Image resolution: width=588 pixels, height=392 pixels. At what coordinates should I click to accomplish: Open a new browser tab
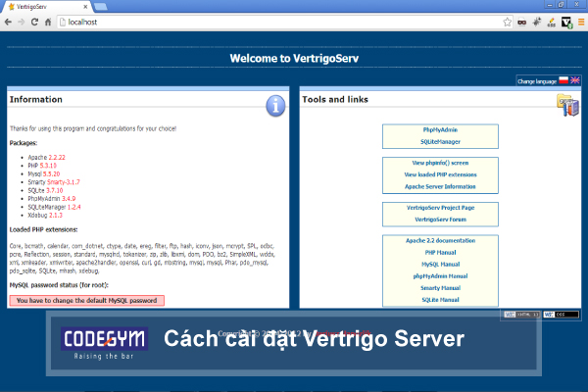click(x=101, y=7)
